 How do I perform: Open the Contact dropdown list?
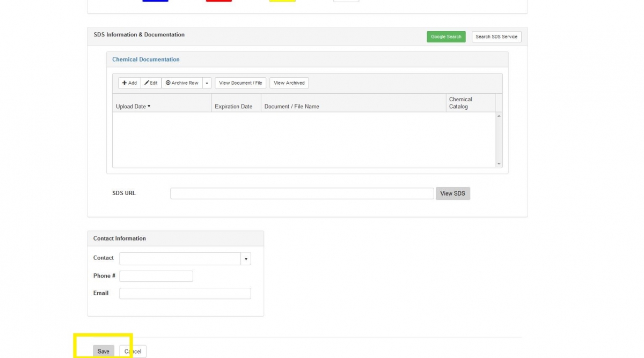click(246, 258)
